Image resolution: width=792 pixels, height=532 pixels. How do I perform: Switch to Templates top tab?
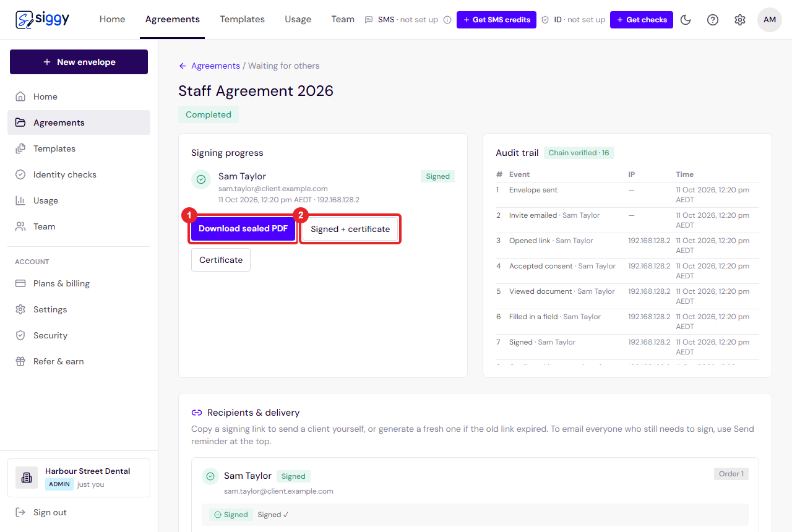242,19
